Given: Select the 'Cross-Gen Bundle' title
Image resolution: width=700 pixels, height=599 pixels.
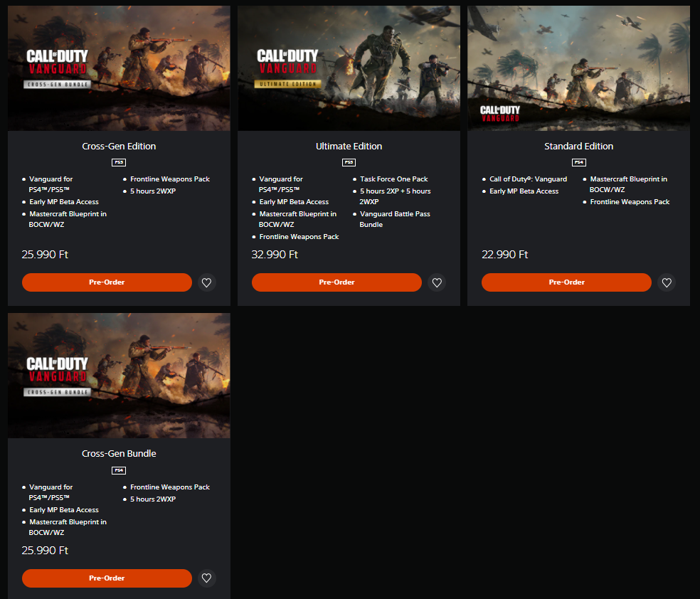Looking at the screenshot, I should [x=119, y=453].
